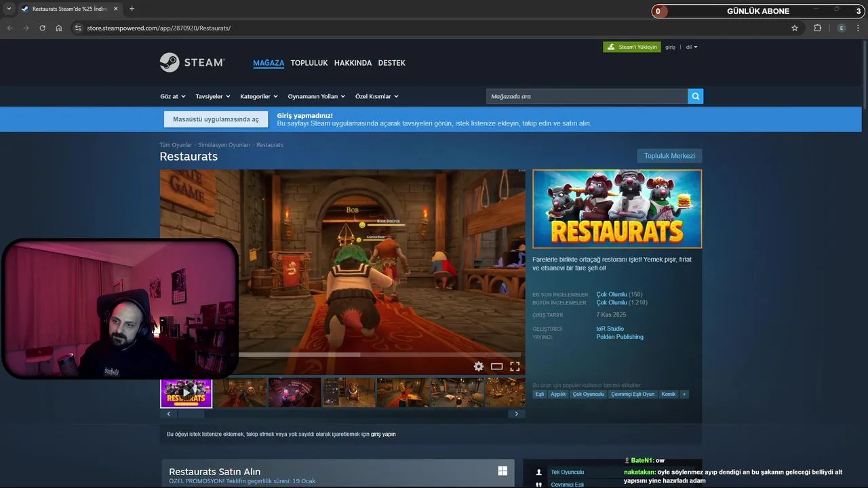Viewport: 868px width, 488px height.
Task: Open the TOPLULUK menu
Action: tap(309, 63)
